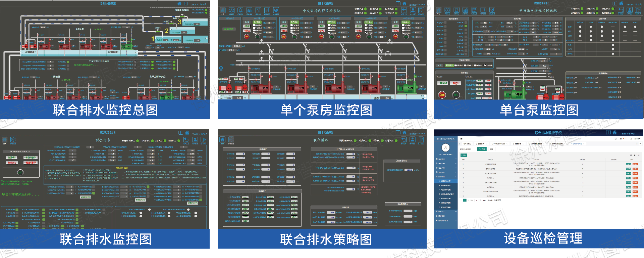Screen dimensions: 644x258
Task: Click the user avatar circle in 设备巡检管理 sidebar
Action: click(445, 147)
